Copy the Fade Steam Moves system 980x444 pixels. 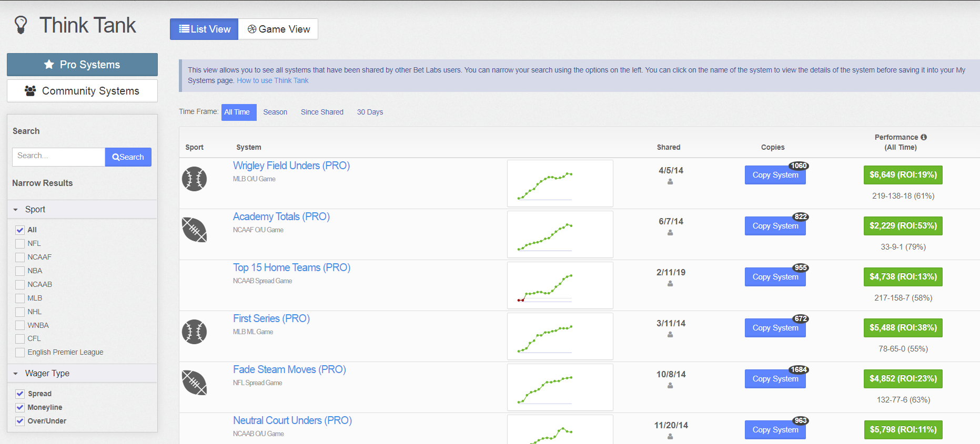pos(775,379)
